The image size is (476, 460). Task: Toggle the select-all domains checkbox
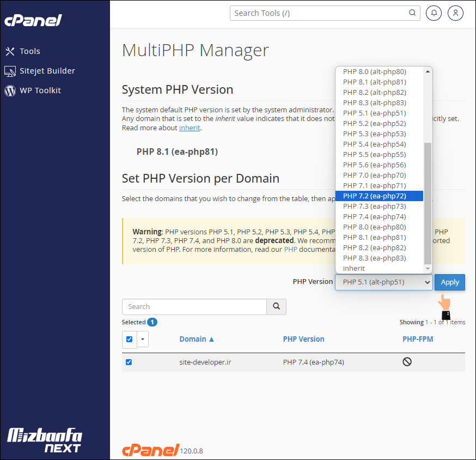129,339
